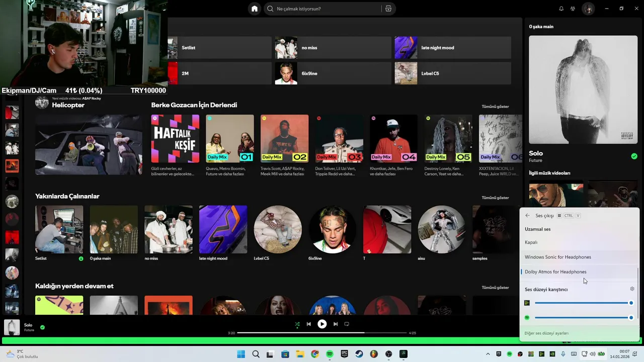Go to Spotify Home via house icon
This screenshot has height=362, width=644.
coord(255,9)
